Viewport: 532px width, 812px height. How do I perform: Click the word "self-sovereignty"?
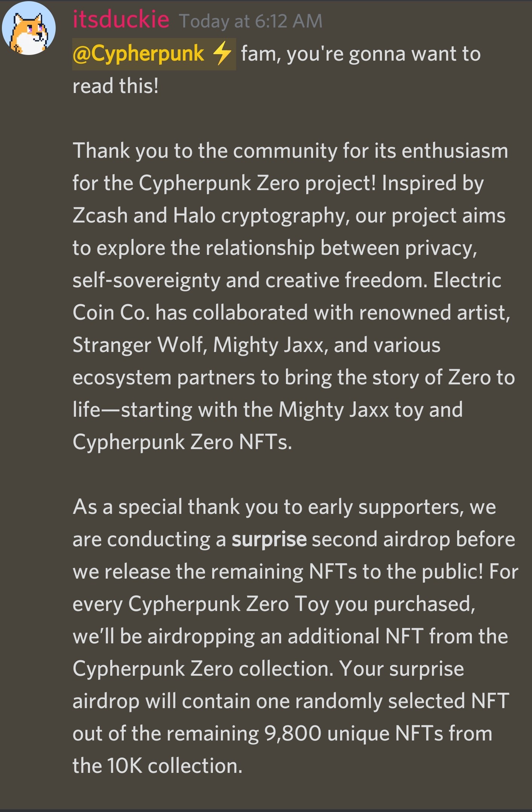[146, 281]
